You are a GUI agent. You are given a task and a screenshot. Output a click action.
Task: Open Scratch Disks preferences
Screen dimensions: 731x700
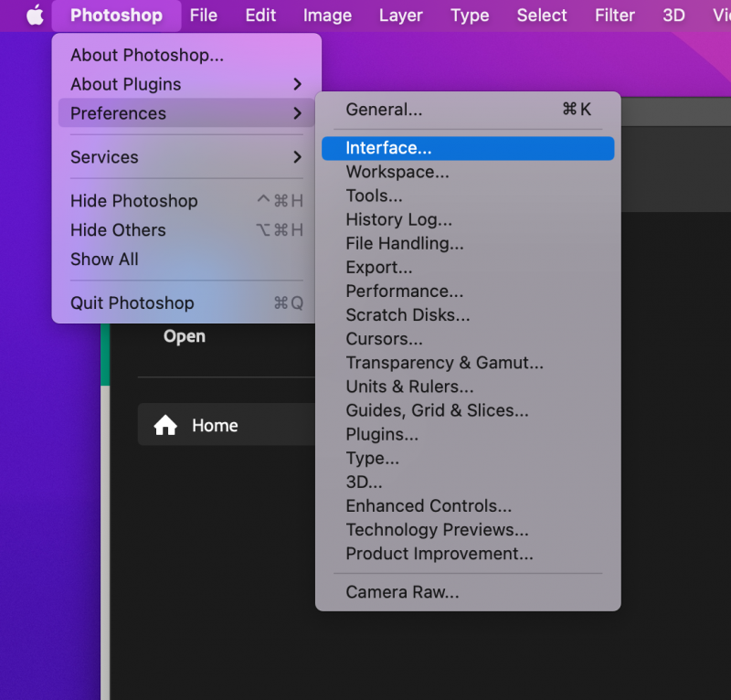click(x=408, y=315)
